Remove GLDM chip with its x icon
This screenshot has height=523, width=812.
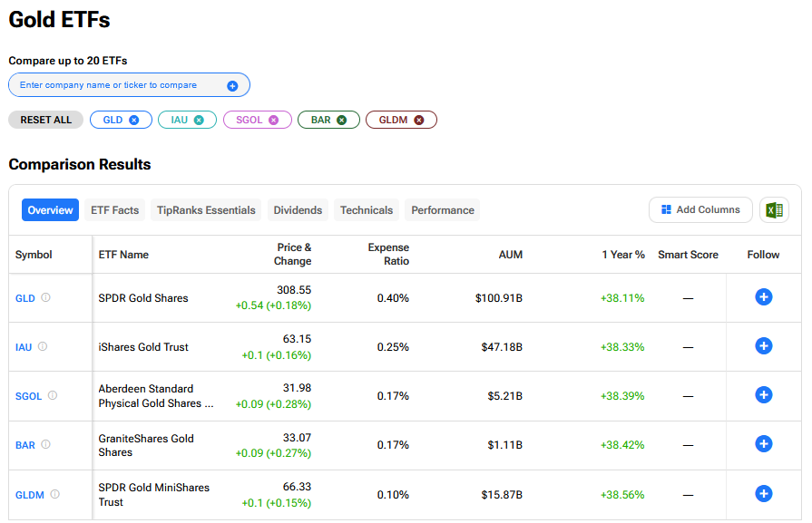tap(418, 120)
